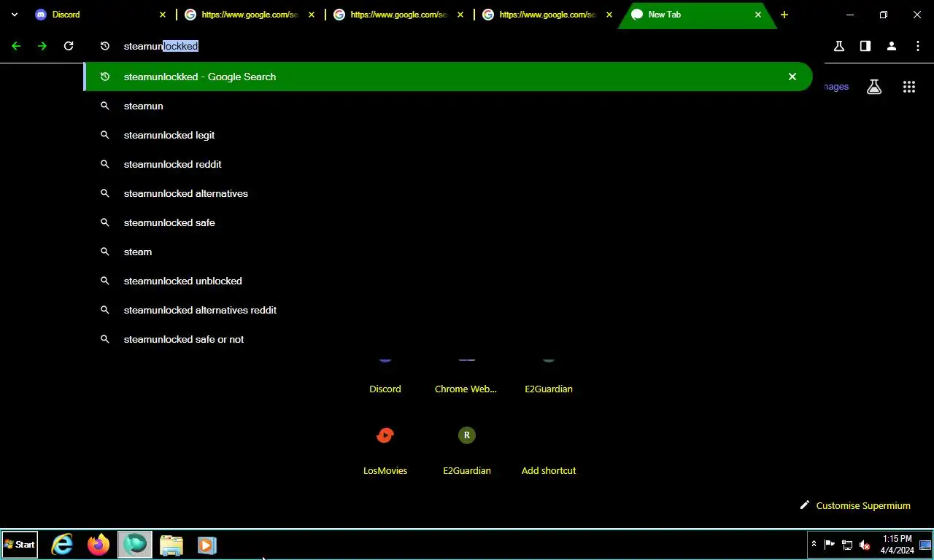
Task: Pick steamunlocked safe suggestion
Action: tap(448, 222)
